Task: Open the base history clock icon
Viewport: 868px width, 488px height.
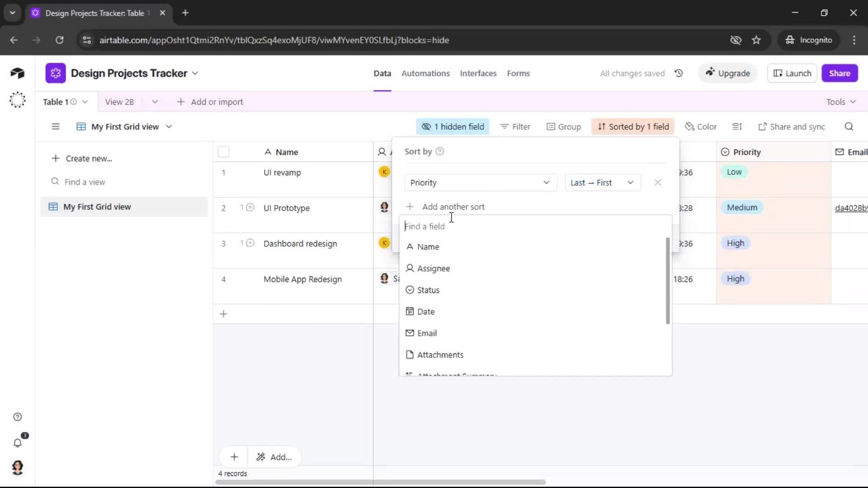Action: 679,73
